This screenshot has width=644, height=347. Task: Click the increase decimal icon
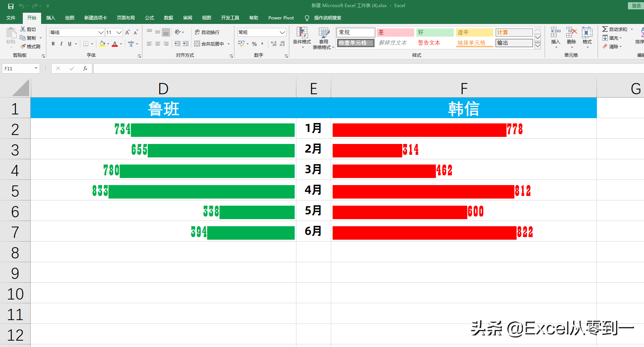click(x=274, y=44)
